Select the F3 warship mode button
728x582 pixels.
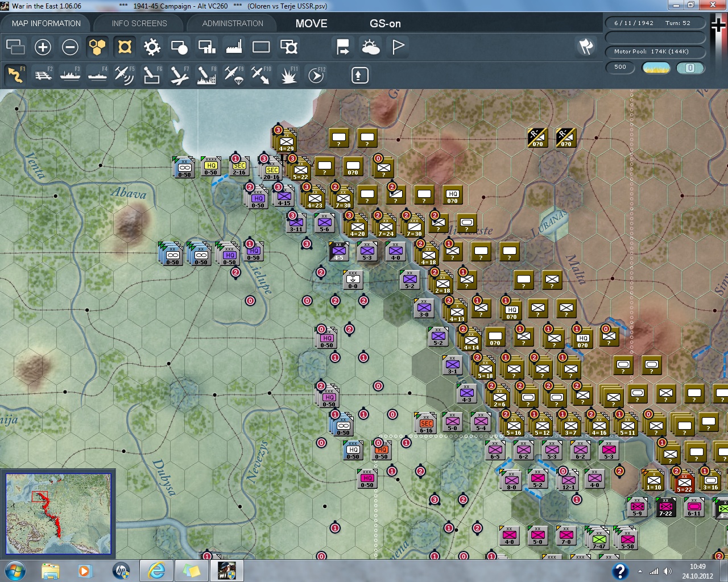(70, 75)
